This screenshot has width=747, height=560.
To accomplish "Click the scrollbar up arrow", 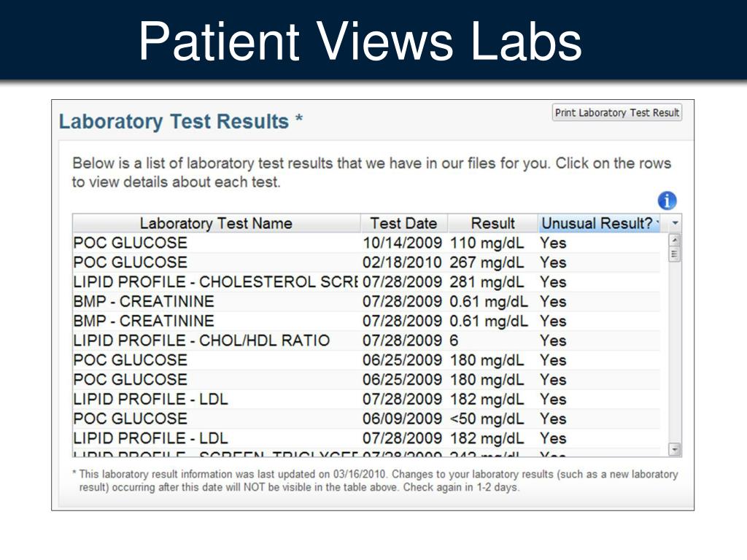I will pyautogui.click(x=675, y=240).
